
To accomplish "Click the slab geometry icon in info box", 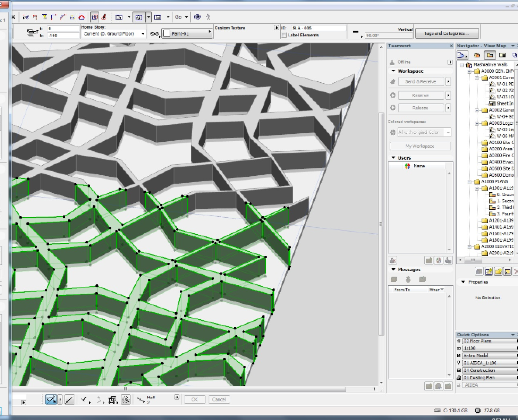I will pos(33,33).
